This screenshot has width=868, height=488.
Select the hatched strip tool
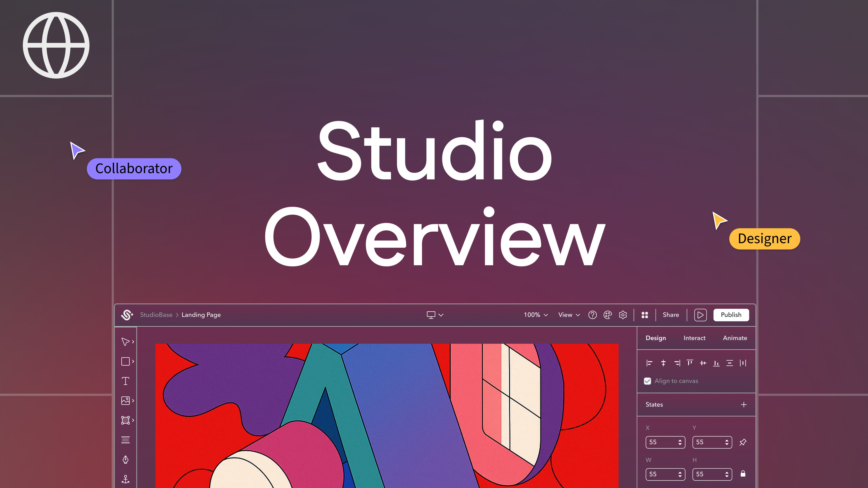point(125,440)
